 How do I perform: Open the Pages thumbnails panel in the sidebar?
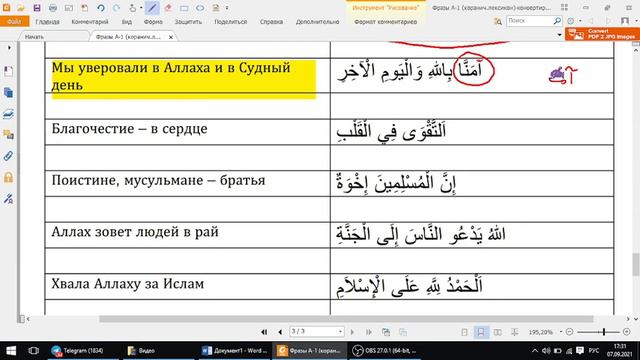coord(8,93)
